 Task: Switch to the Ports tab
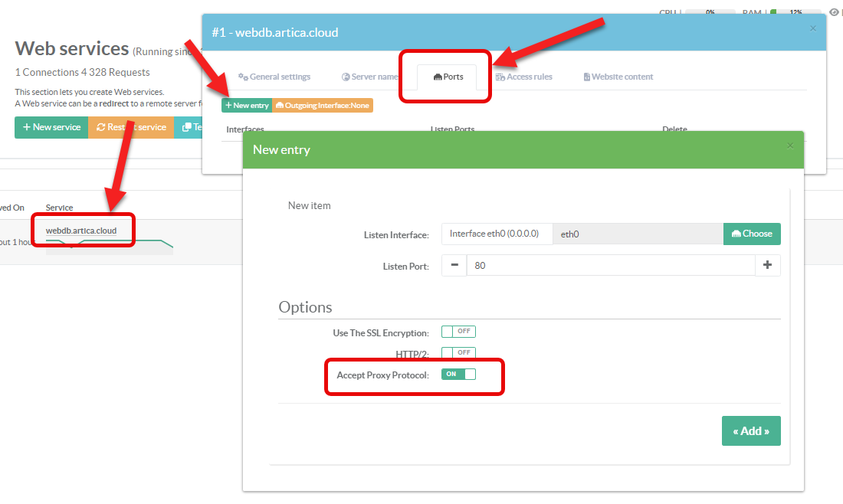click(448, 77)
